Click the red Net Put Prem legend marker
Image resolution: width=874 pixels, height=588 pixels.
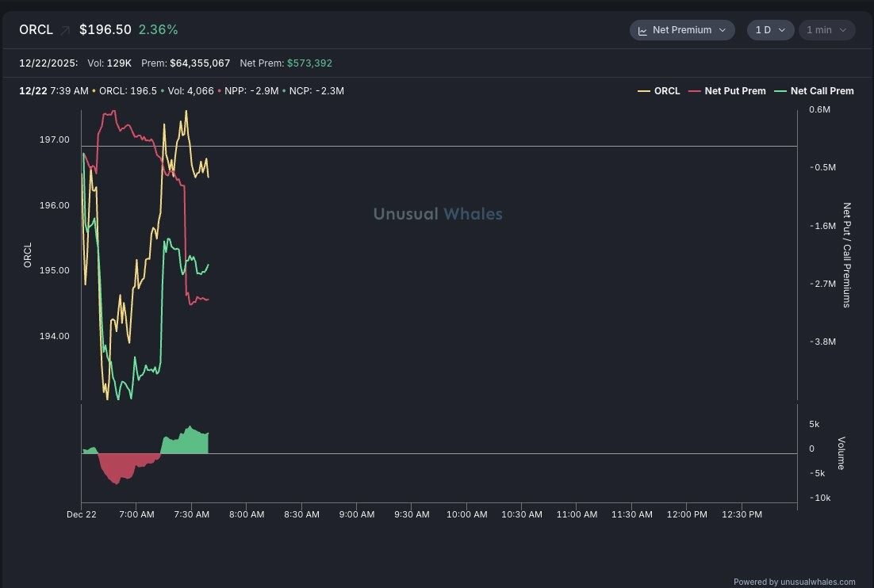tap(694, 91)
